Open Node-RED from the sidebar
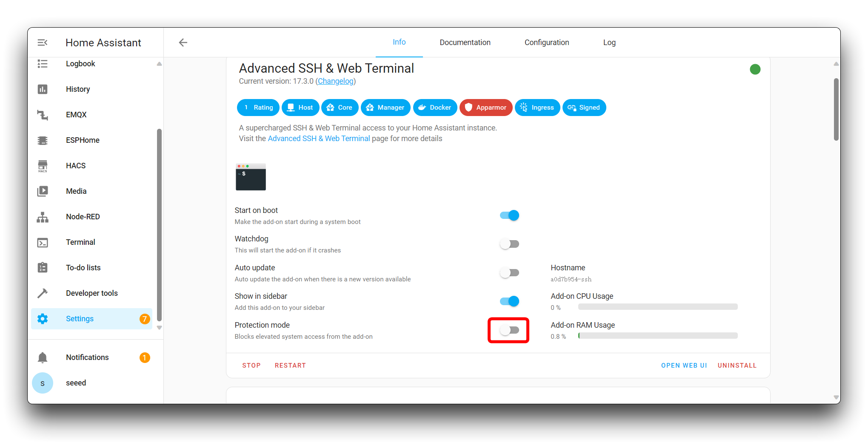Image resolution: width=868 pixels, height=445 pixels. click(91, 217)
